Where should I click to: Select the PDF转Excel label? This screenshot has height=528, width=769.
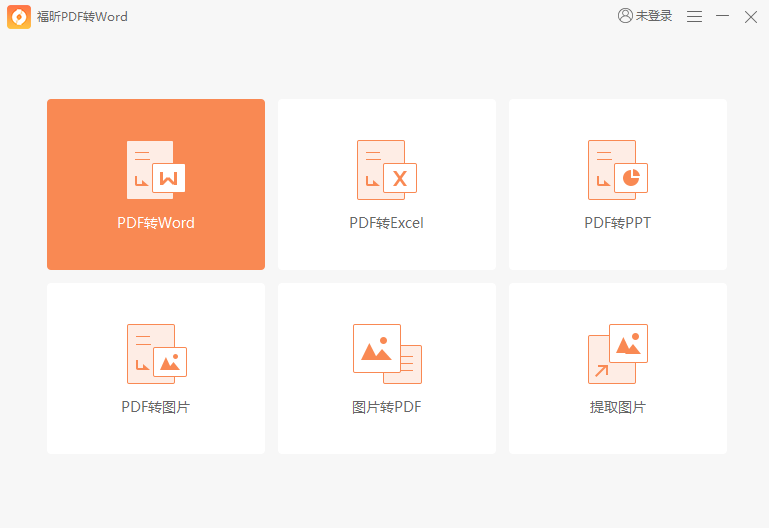coord(386,223)
